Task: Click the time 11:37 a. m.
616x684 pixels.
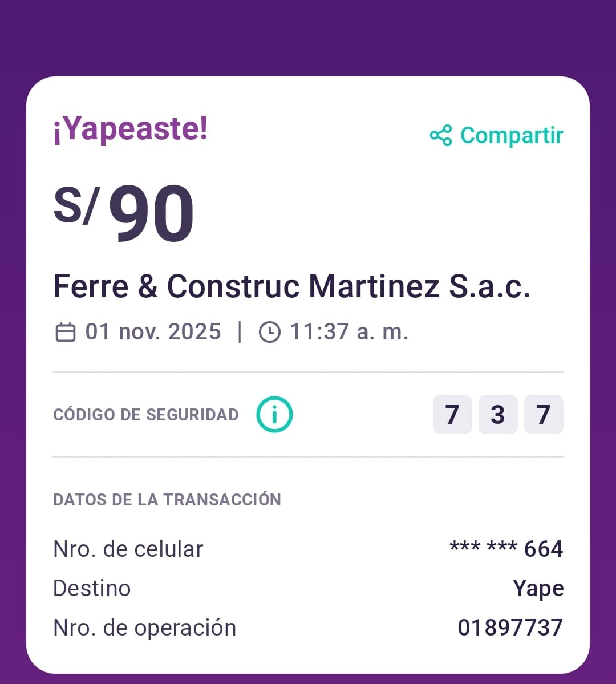Action: point(348,331)
